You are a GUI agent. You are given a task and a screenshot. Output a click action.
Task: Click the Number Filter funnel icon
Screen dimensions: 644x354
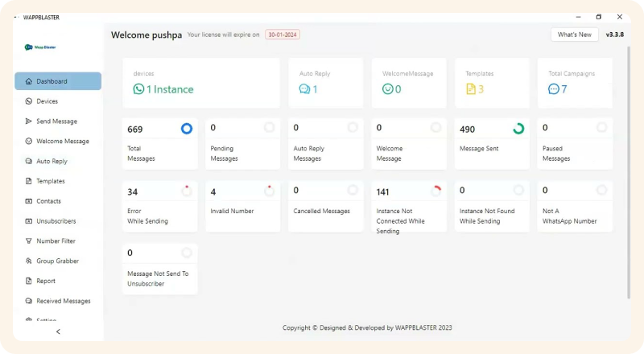[29, 241]
